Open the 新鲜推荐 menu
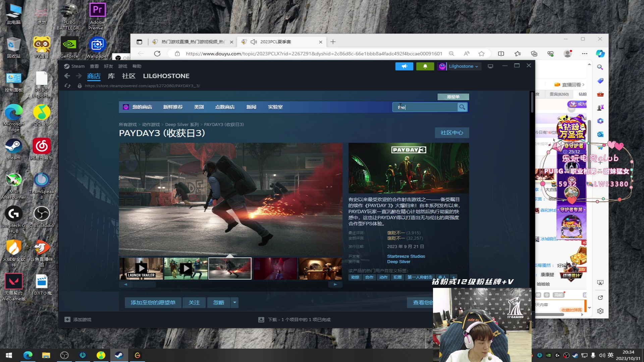This screenshot has width=644, height=362. (x=173, y=107)
